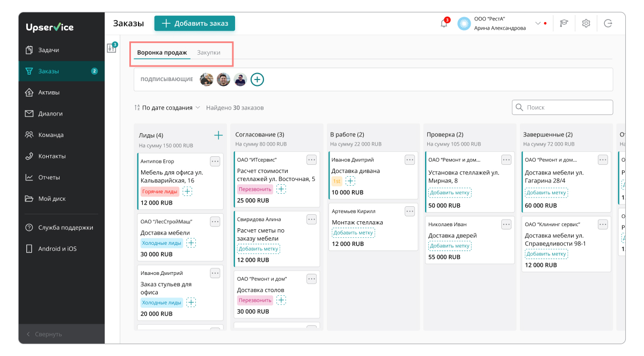The height and width of the screenshot is (356, 644).
Task: Click the pink Перезвонить tag on ИТсервис card
Action: coord(255,190)
